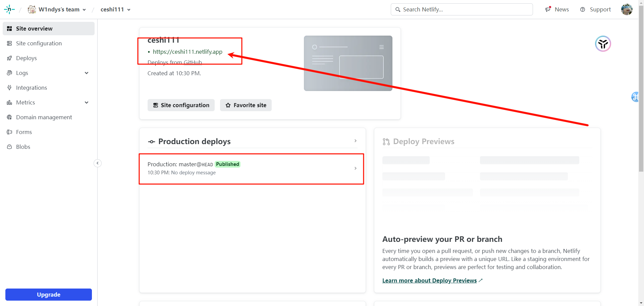644x306 pixels.
Task: Open Deploys from the sidebar
Action: click(x=26, y=58)
